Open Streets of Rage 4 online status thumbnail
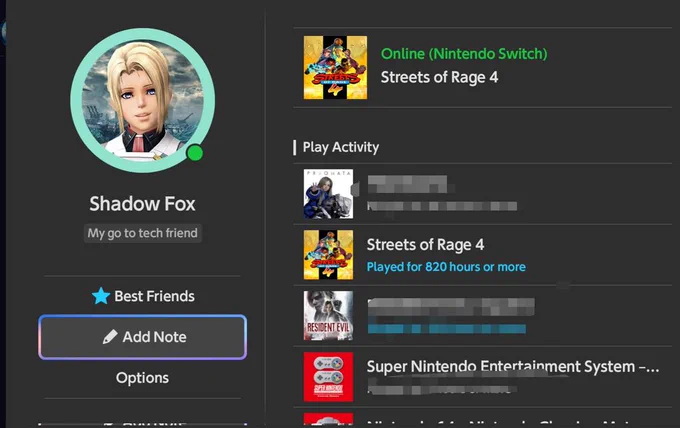This screenshot has width=680, height=428. click(x=335, y=68)
